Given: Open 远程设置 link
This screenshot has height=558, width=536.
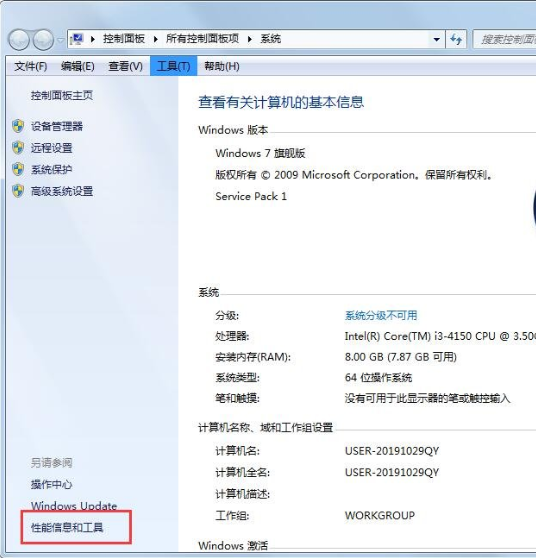Looking at the screenshot, I should 52,148.
